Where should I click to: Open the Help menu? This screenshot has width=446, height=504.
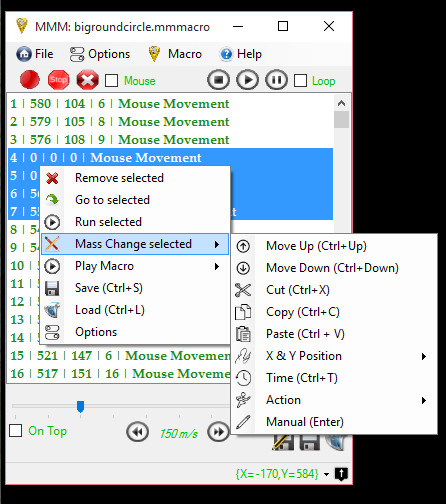241,54
